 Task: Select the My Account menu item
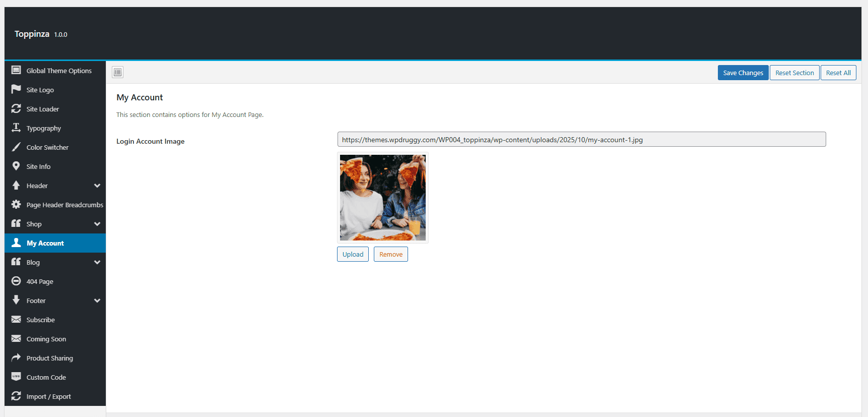coord(55,243)
